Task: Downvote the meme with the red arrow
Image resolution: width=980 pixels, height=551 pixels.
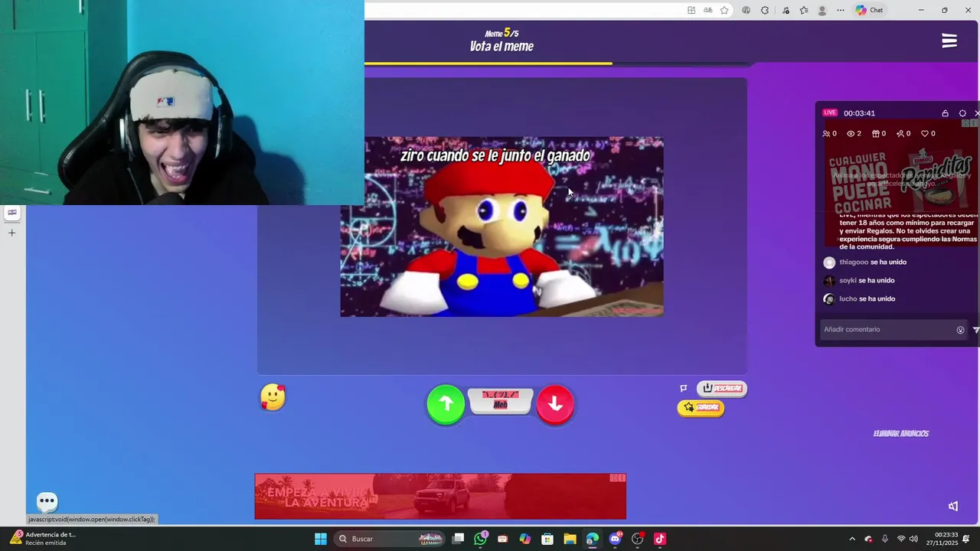Action: [555, 404]
